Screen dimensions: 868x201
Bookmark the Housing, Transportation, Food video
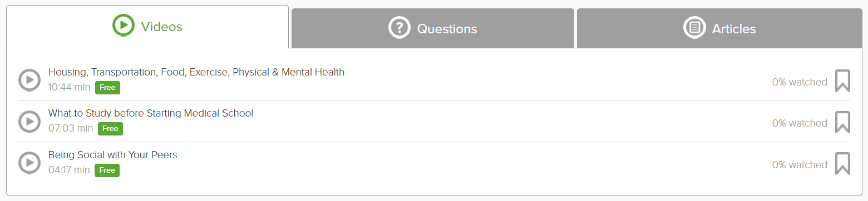842,81
